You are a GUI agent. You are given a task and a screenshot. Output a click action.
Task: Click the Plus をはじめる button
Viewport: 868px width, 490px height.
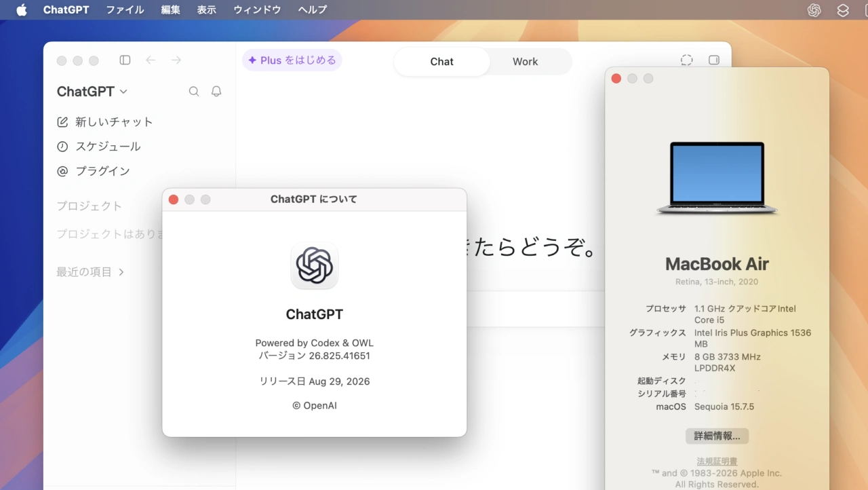click(292, 60)
